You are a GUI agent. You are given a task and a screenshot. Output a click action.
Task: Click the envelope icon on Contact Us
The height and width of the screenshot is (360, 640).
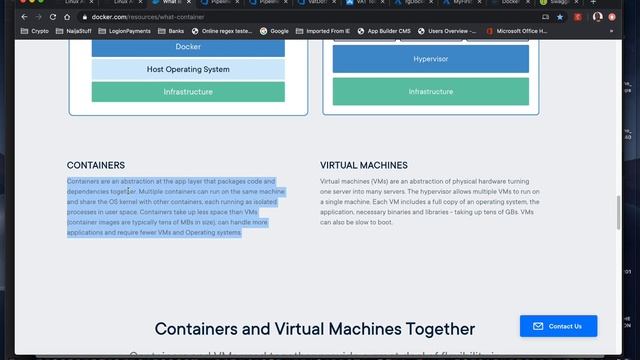[538, 326]
